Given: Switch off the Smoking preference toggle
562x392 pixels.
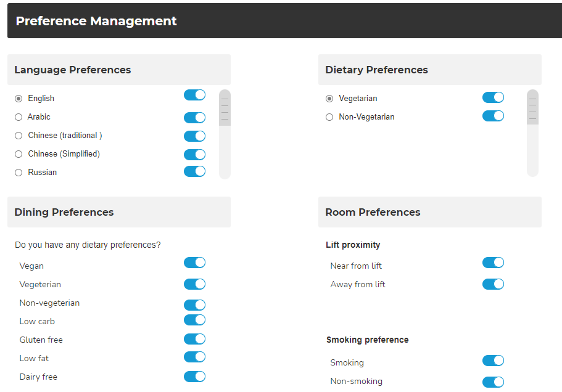Looking at the screenshot, I should tap(493, 361).
